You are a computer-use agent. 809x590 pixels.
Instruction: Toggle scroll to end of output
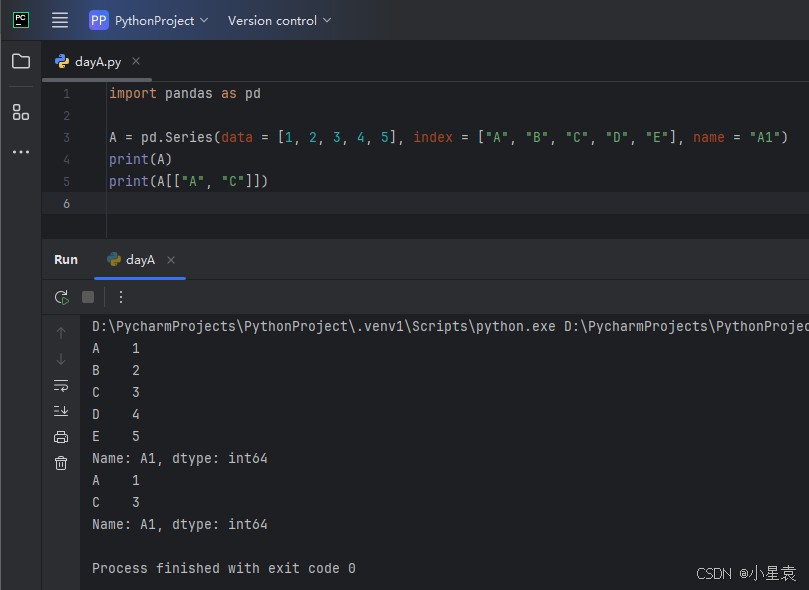click(x=61, y=411)
